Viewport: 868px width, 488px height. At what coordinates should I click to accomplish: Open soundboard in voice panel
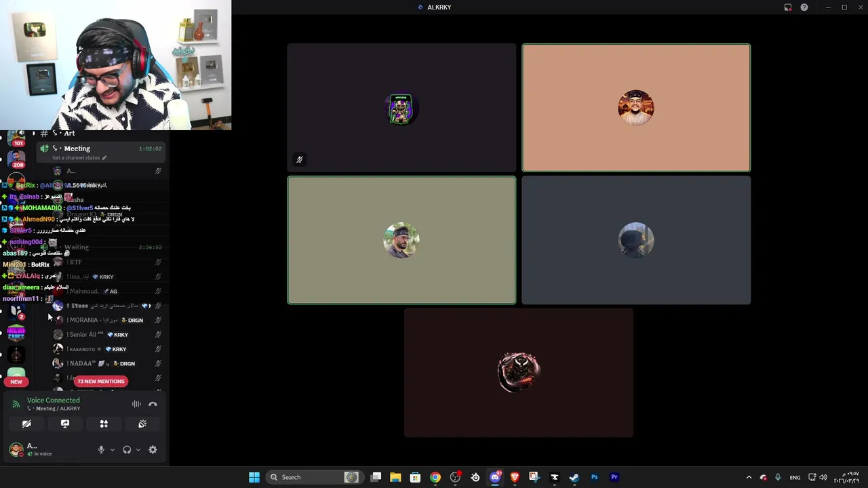coord(142,424)
